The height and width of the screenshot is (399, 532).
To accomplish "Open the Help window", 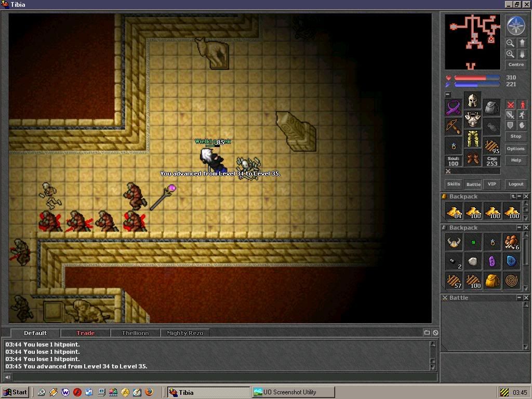I will pyautogui.click(x=516, y=160).
